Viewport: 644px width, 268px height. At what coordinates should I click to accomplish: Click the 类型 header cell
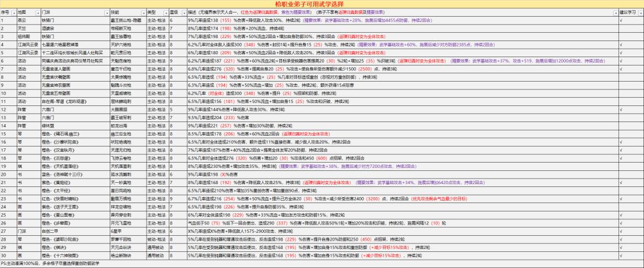pos(157,13)
